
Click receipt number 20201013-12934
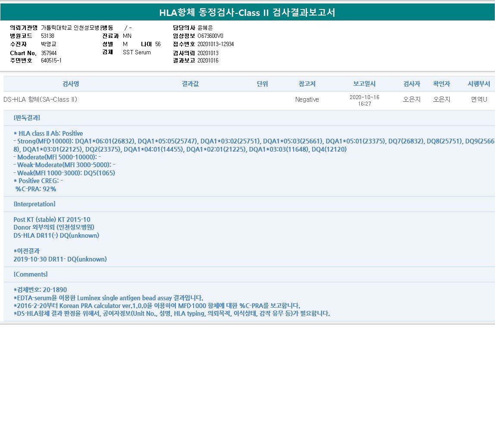(216, 44)
